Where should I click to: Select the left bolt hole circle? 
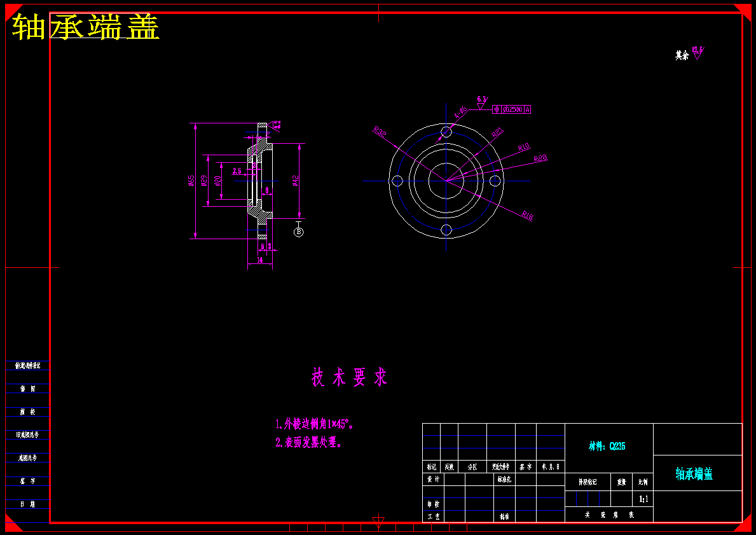coord(397,181)
